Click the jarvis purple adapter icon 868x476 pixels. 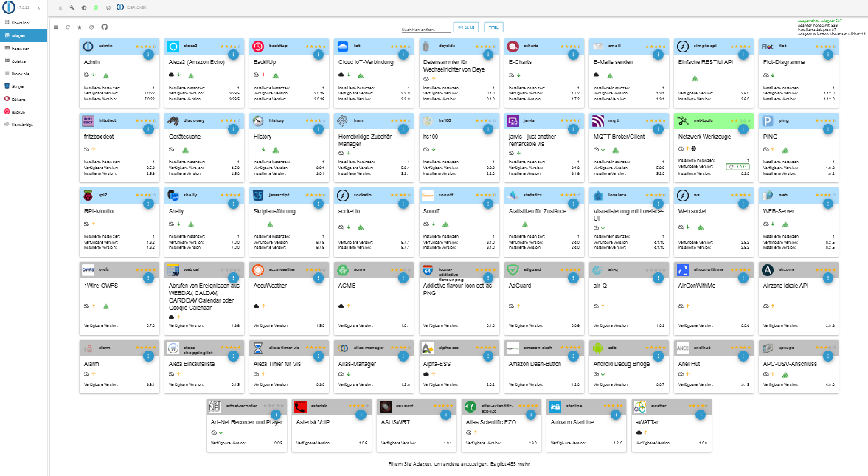pos(513,121)
